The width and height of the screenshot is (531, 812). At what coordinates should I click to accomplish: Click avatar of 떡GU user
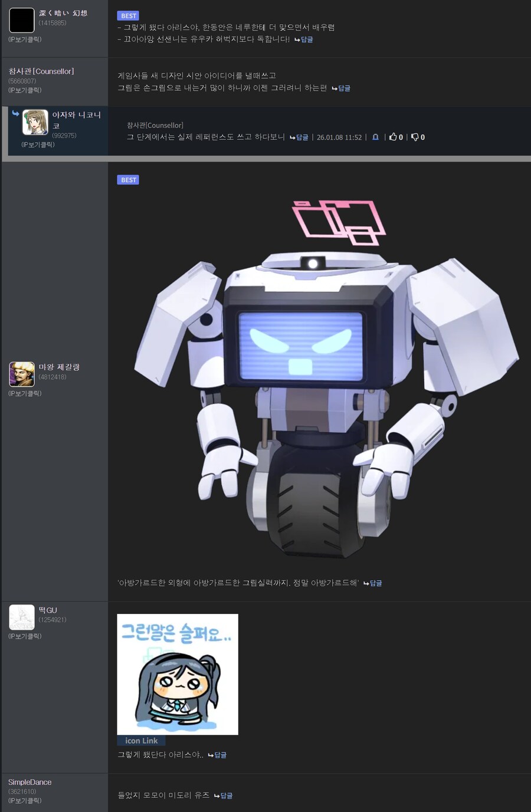tap(22, 617)
